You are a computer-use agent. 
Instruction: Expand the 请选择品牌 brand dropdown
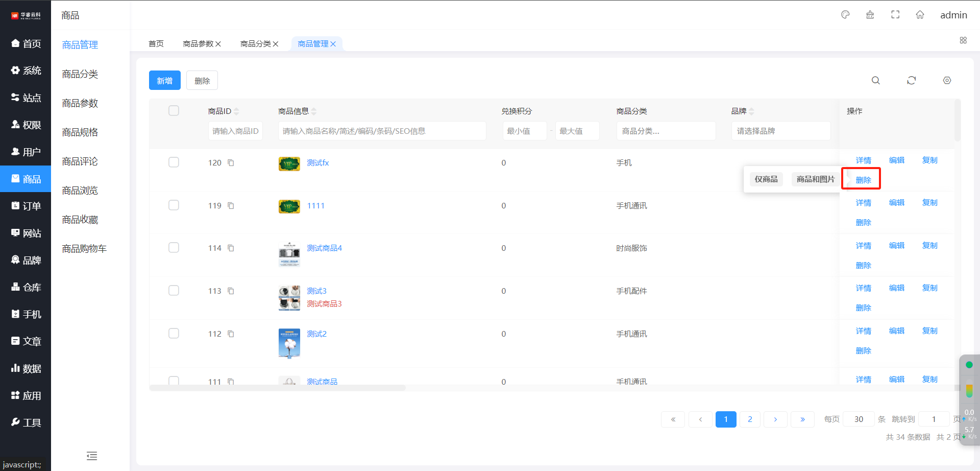780,131
